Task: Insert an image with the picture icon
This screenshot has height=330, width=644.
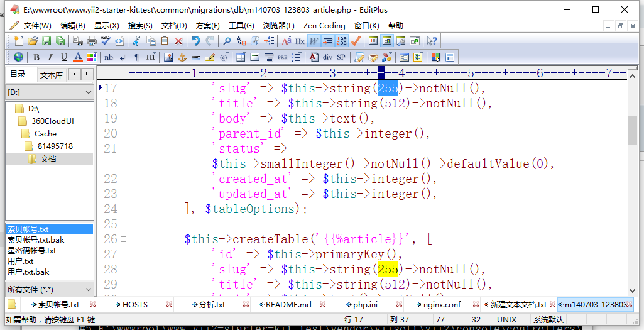Action: tap(168, 57)
